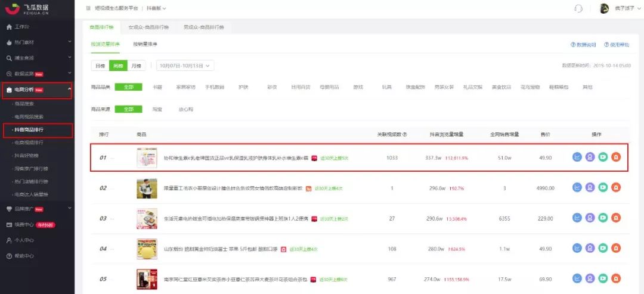Click the orange shop icon for rank 04
The width and height of the screenshot is (644, 294).
click(616, 249)
